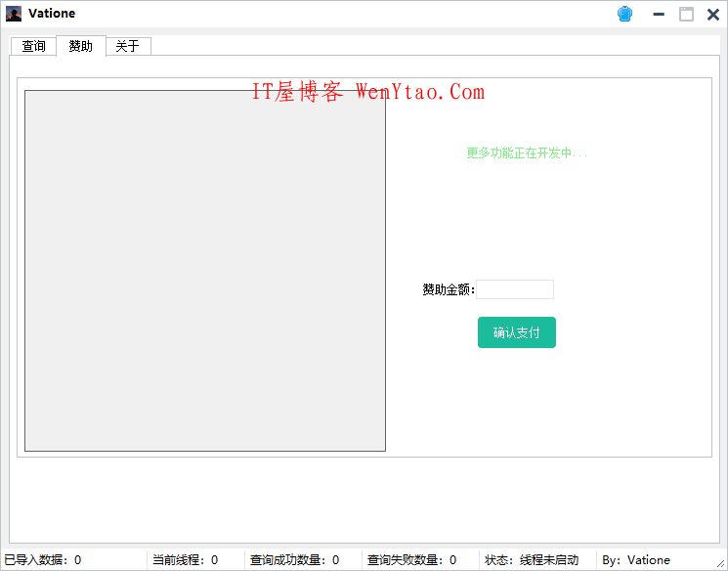Select the 赞助 tab

tap(81, 46)
